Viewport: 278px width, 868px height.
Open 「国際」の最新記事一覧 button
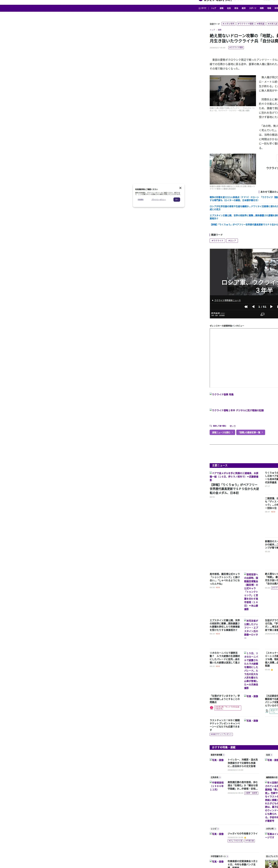[x=250, y=432]
